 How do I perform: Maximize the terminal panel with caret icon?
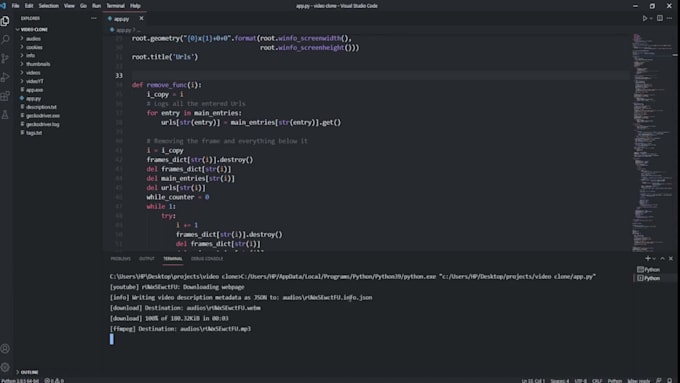(x=662, y=259)
